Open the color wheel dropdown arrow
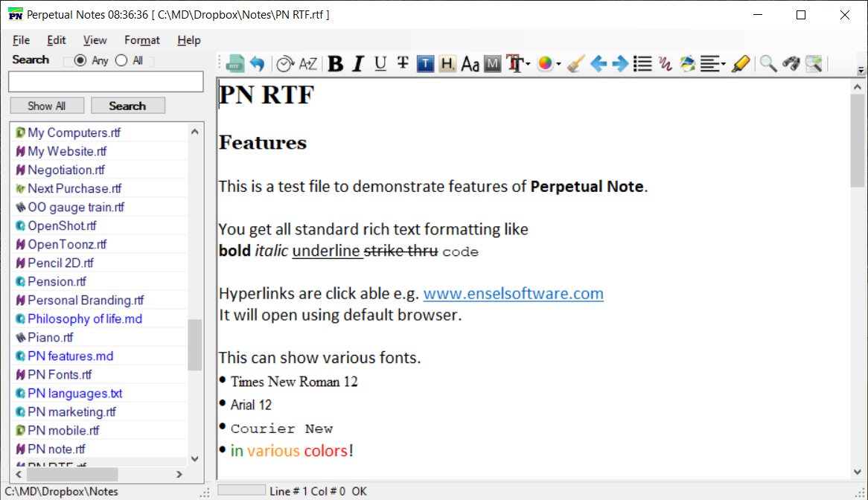The width and height of the screenshot is (868, 500). click(558, 64)
